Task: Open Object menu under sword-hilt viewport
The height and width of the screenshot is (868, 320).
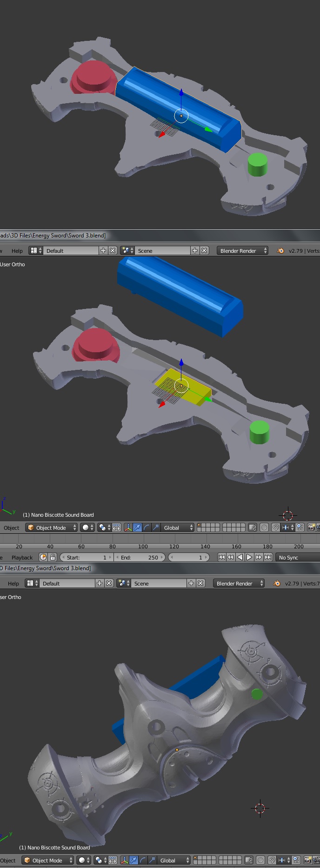Action: coord(8,860)
